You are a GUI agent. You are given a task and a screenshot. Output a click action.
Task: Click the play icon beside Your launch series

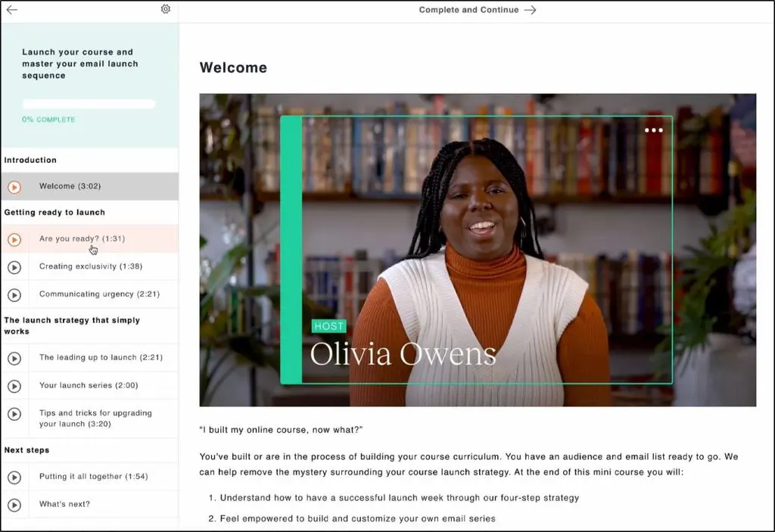click(14, 385)
